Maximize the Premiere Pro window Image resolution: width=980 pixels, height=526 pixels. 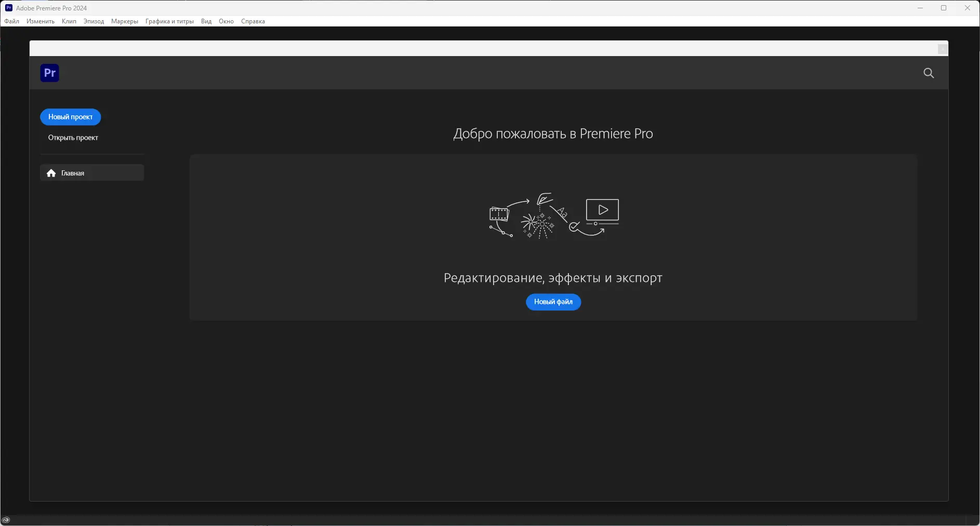click(x=944, y=8)
